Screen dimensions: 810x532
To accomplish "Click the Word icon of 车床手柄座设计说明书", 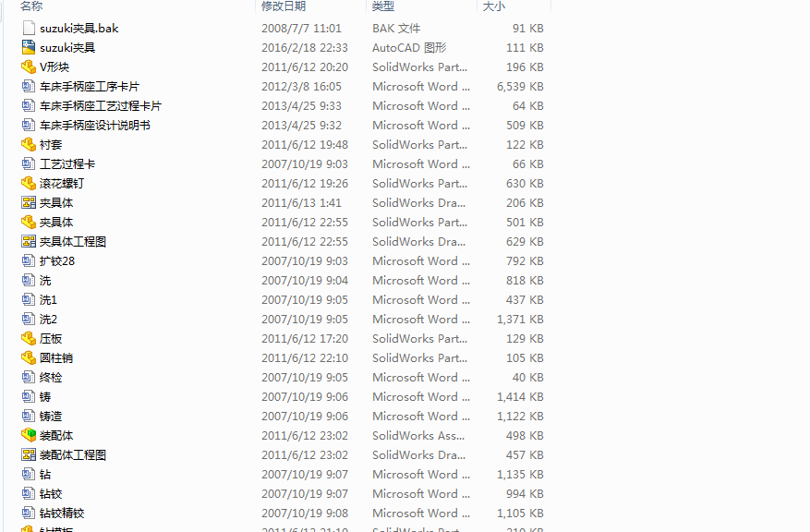I will coord(29,125).
